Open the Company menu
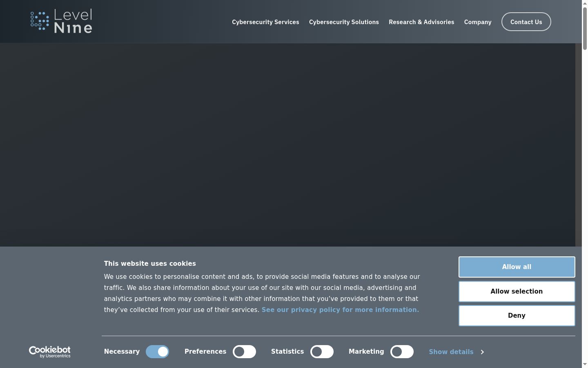This screenshot has width=588, height=368. coord(478,22)
